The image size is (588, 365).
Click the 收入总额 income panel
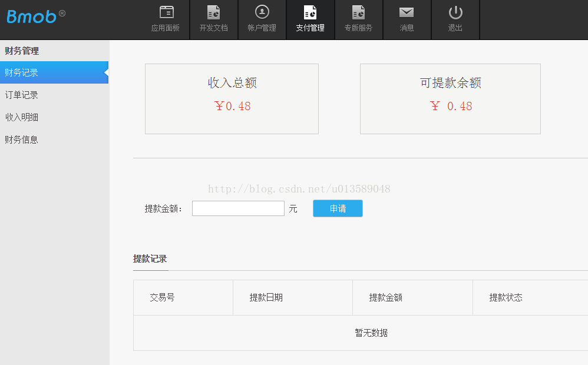tap(231, 98)
